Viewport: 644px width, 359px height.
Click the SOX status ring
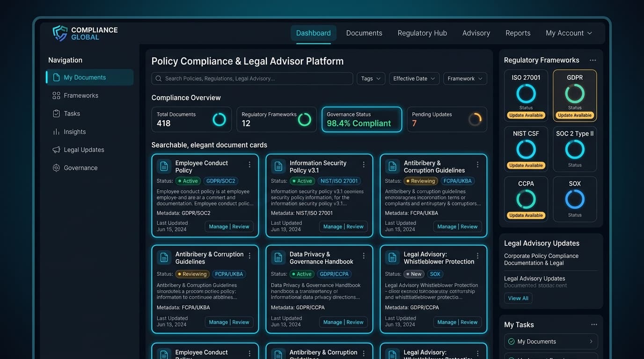(575, 200)
